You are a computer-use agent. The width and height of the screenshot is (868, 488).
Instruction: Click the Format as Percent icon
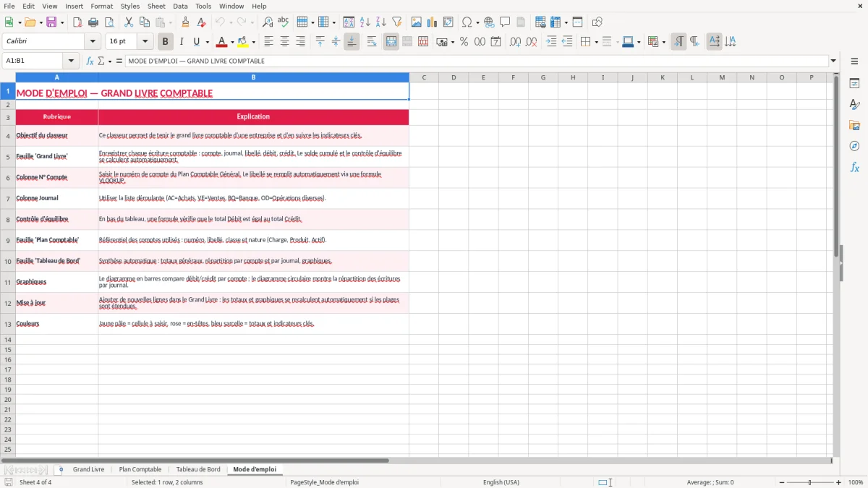click(x=464, y=42)
